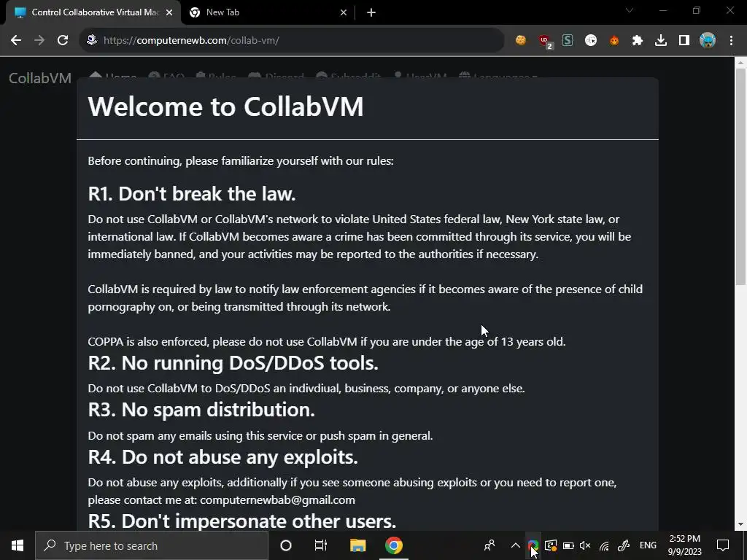Click the cookie extension icon
The height and width of the screenshot is (560, 747).
click(521, 41)
